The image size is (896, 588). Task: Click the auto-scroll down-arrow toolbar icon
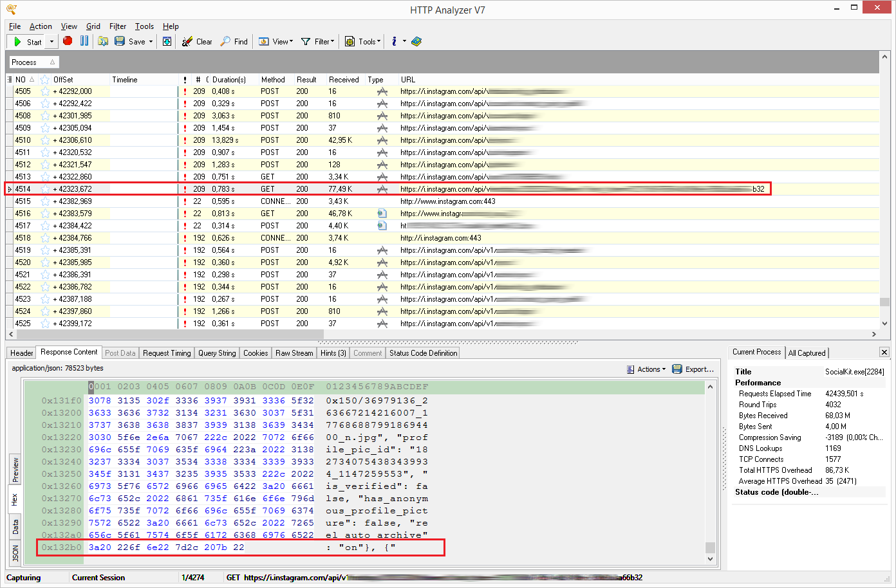pyautogui.click(x=167, y=41)
